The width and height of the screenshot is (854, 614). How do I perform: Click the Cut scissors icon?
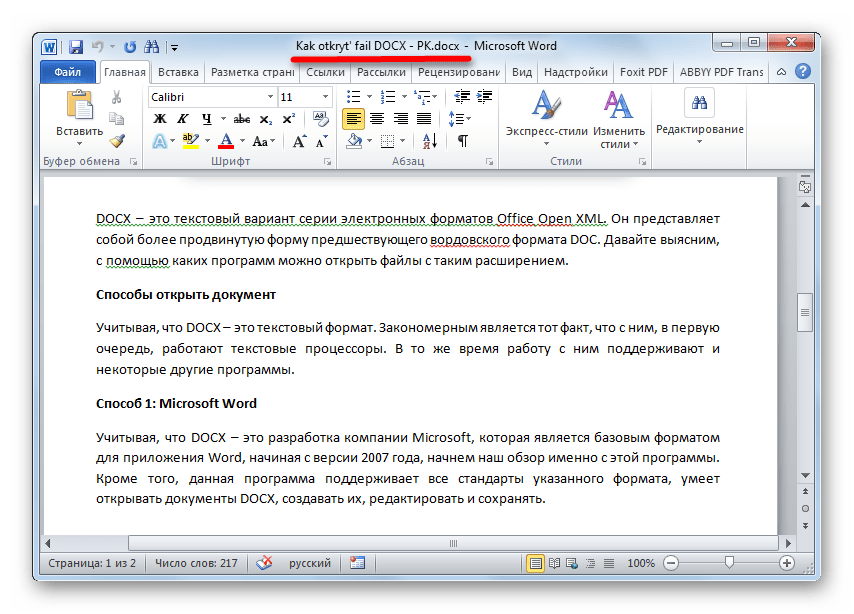point(117,97)
